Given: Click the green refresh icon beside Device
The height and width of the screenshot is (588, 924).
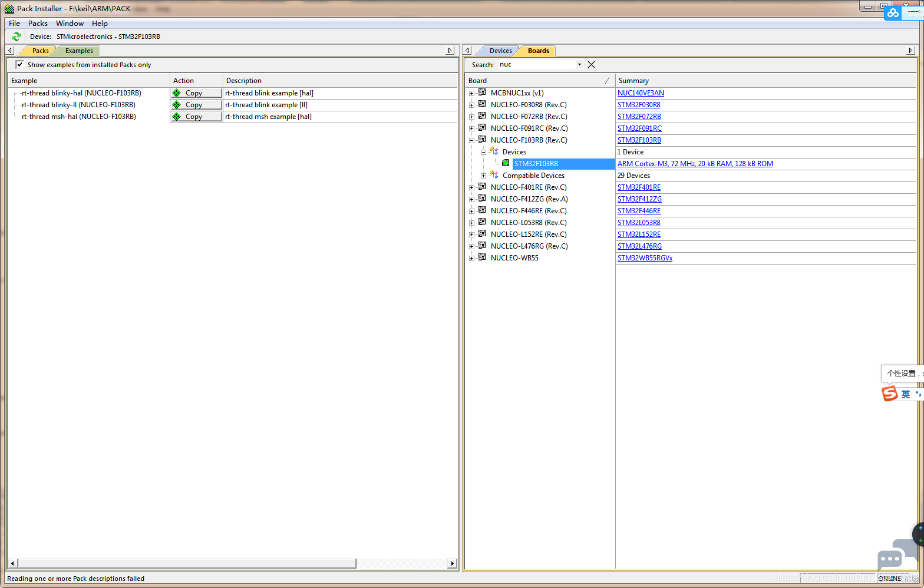Looking at the screenshot, I should click(x=16, y=37).
